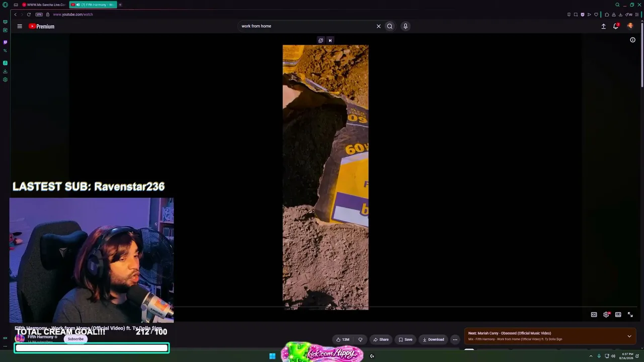Click the page scrollbar on the right
Screen dimensions: 644x362
pyautogui.click(x=642, y=55)
